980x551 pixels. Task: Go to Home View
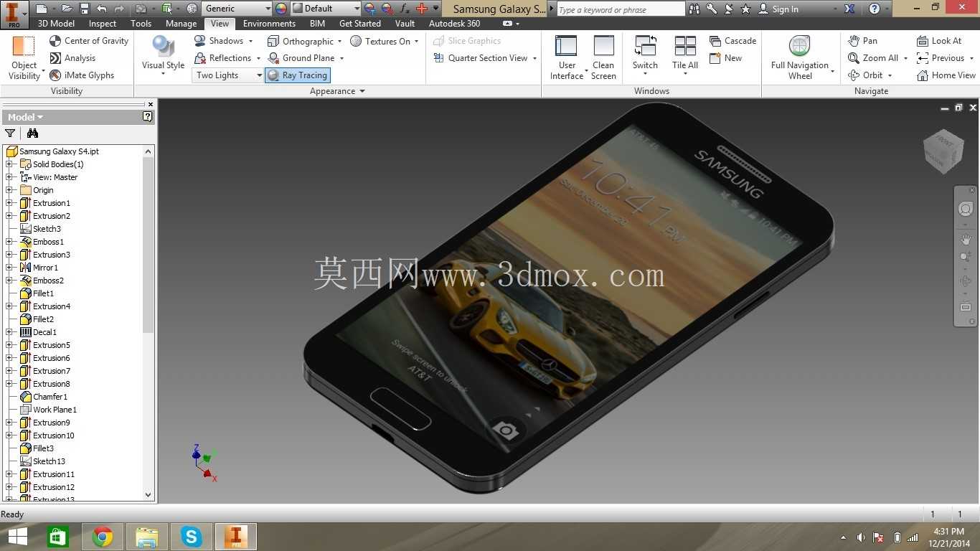coord(946,75)
